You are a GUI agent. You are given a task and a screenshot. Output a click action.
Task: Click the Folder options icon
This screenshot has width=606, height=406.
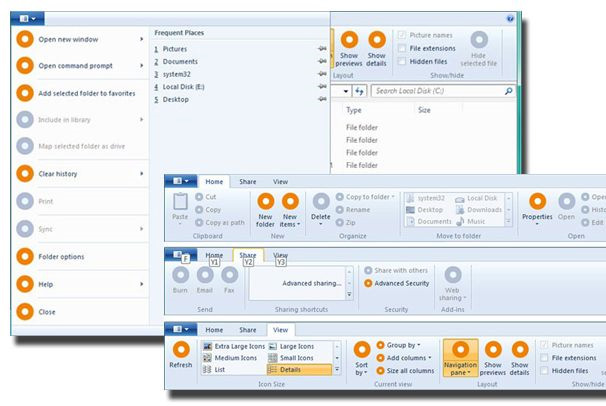(x=25, y=256)
